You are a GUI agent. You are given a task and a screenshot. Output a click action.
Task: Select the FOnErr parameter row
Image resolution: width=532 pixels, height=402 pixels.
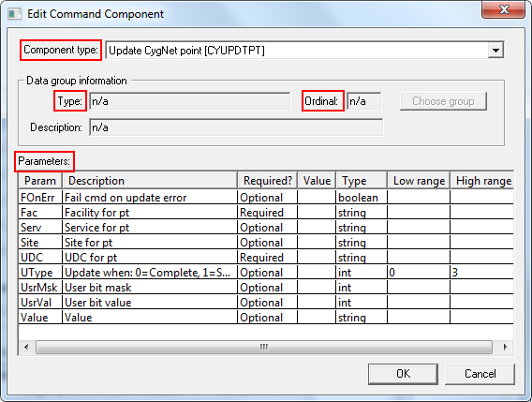point(266,198)
